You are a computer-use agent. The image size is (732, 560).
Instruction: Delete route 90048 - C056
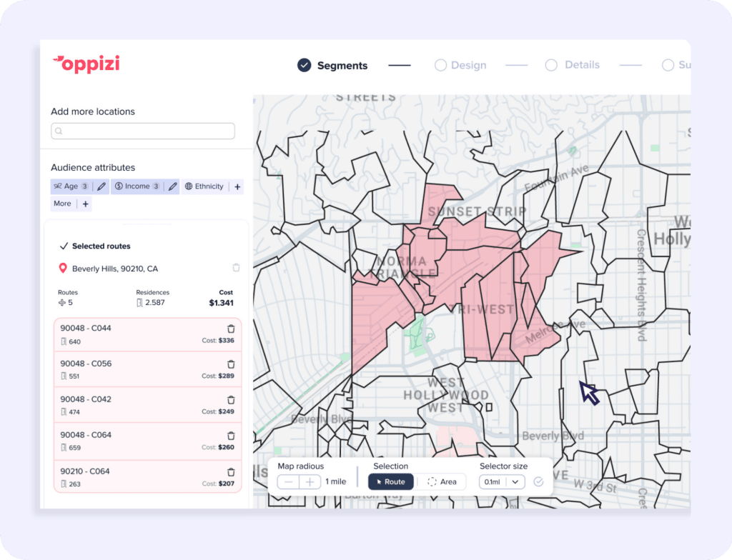click(231, 364)
